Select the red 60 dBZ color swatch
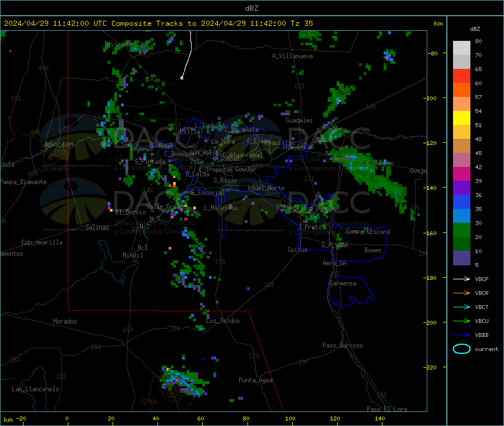The image size is (504, 426). (x=461, y=76)
